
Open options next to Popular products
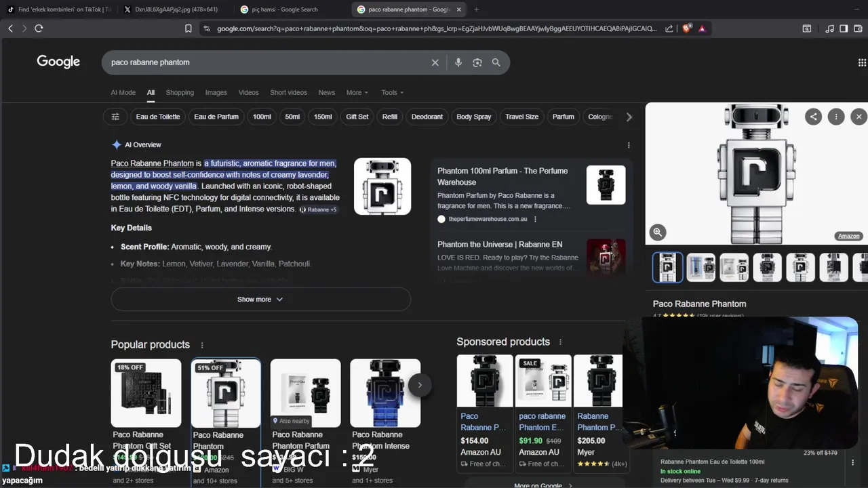click(x=201, y=345)
